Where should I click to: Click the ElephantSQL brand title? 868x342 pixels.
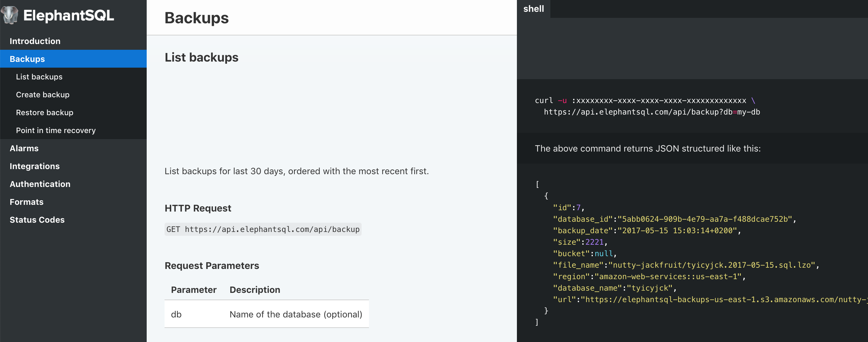(69, 16)
